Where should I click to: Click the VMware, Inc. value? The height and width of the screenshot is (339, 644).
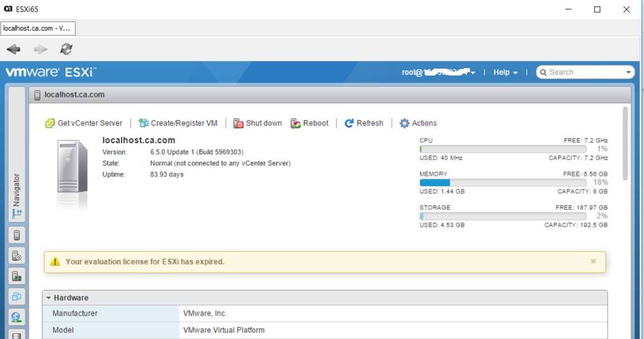205,314
